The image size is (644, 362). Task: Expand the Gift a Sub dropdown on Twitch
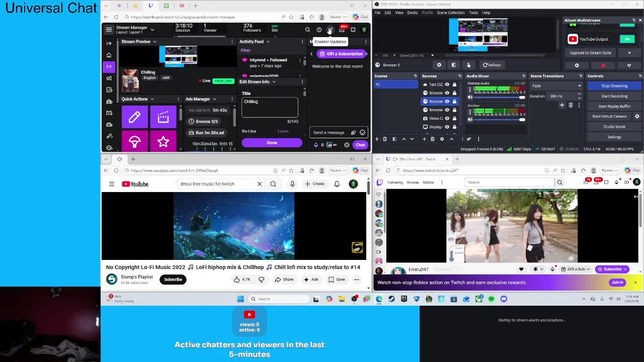[x=589, y=269]
